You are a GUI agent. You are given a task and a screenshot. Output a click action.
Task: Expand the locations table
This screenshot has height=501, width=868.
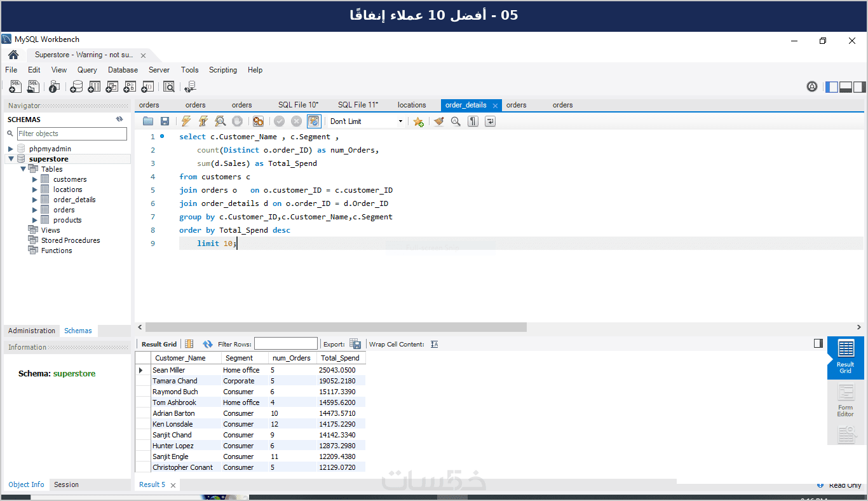coord(35,189)
